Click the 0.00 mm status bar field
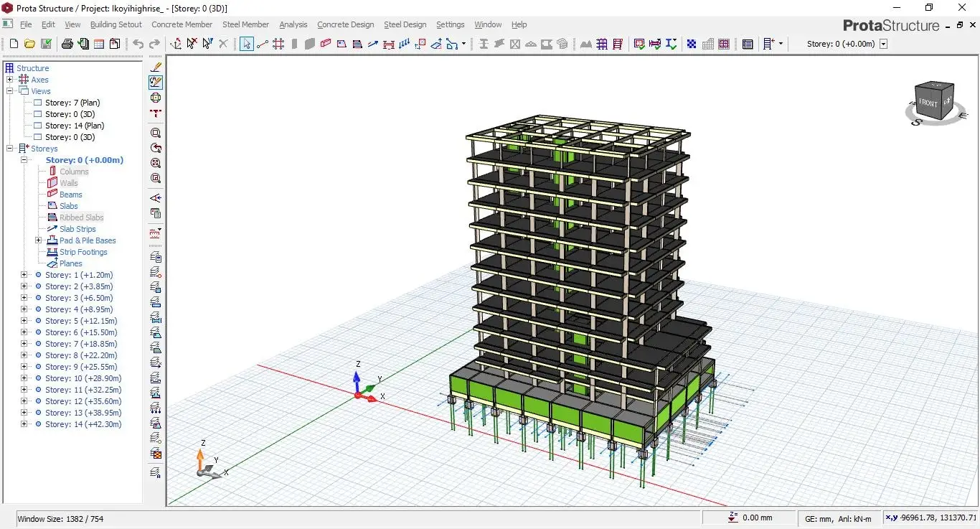This screenshot has height=529, width=980. pyautogui.click(x=757, y=518)
